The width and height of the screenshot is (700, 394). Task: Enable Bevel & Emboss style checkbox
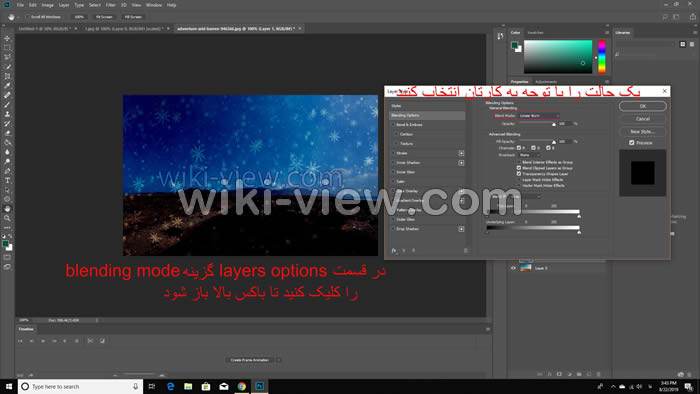tap(393, 125)
